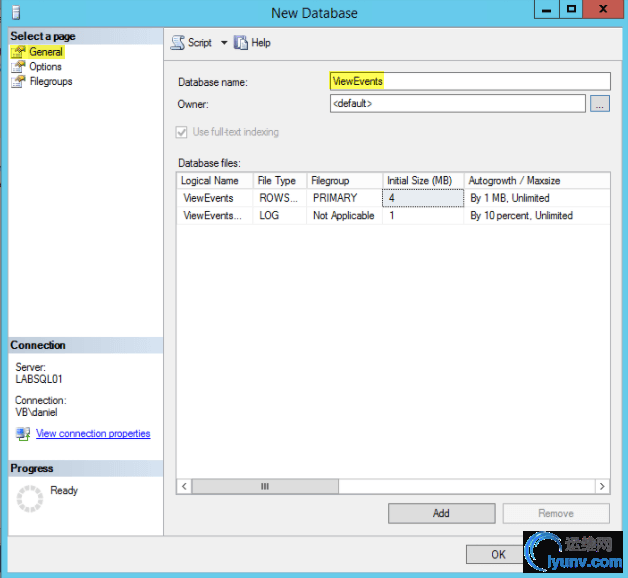Select the General page
This screenshot has height=578, width=628.
pos(46,52)
